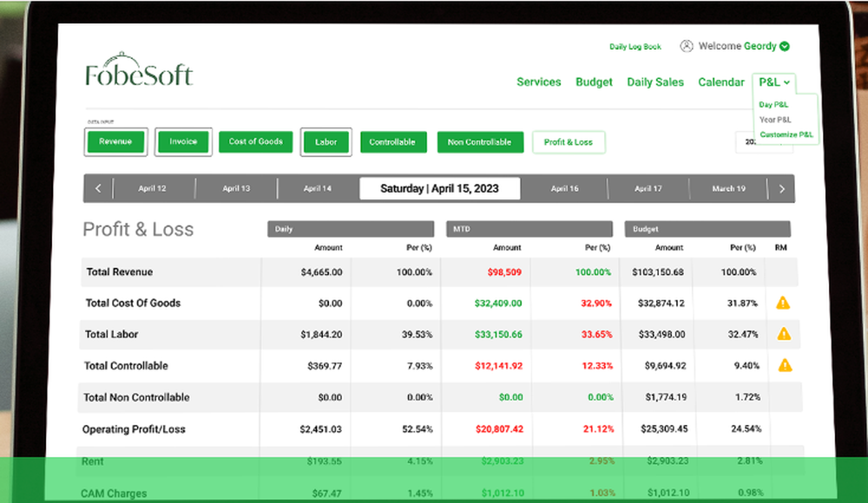The width and height of the screenshot is (868, 503).
Task: Click the $32,409.00 MTD cost of goods
Action: pos(498,304)
